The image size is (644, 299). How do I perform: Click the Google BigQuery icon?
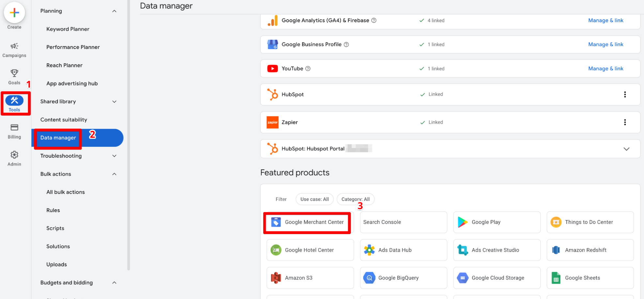[x=369, y=278]
